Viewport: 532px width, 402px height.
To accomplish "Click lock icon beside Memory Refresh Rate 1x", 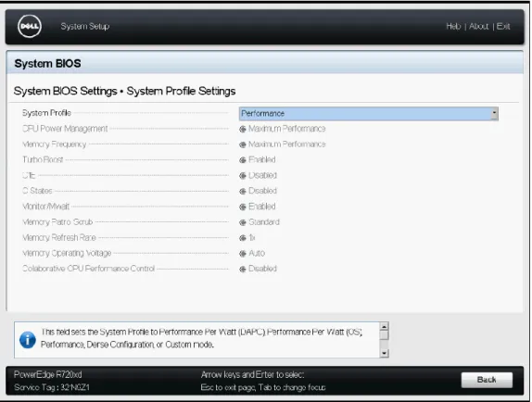I will click(243, 238).
